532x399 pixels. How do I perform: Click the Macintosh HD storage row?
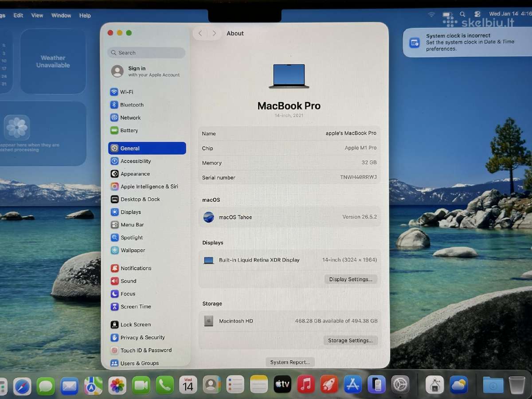pos(289,321)
